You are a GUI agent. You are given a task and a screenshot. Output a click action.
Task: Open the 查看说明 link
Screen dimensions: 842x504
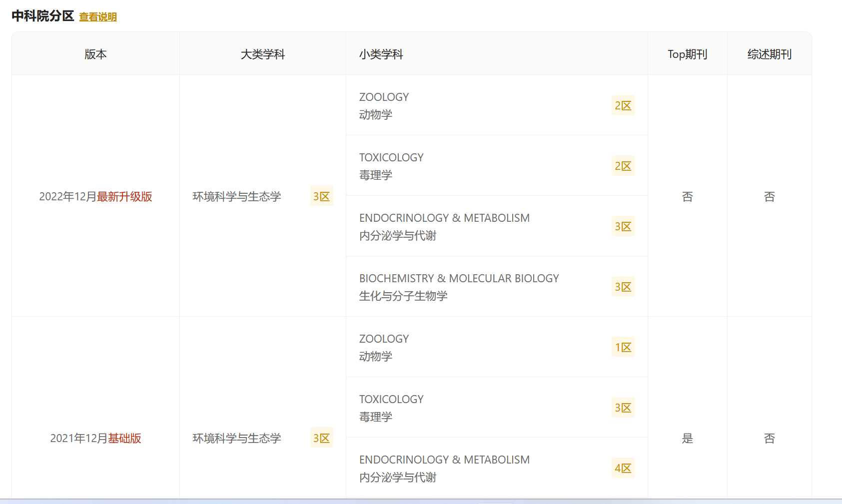98,17
